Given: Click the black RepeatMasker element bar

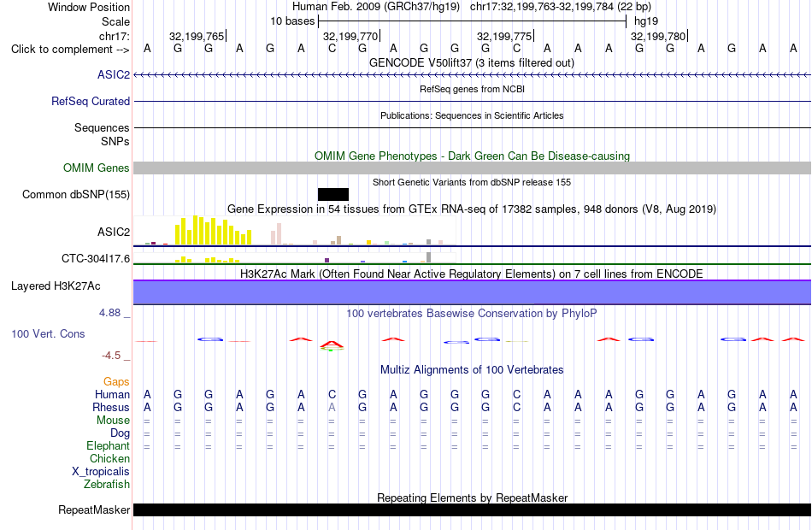Looking at the screenshot, I should pyautogui.click(x=472, y=509).
